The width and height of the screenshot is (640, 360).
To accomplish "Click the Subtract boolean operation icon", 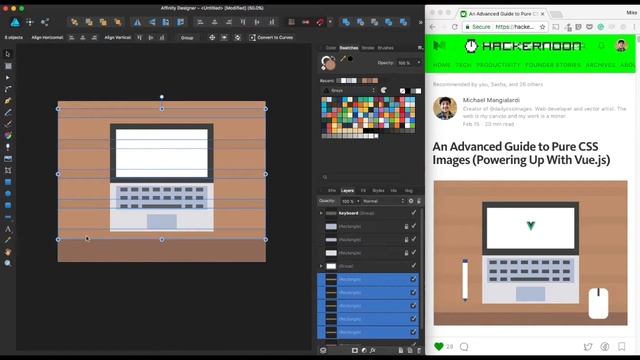I will click(x=360, y=22).
